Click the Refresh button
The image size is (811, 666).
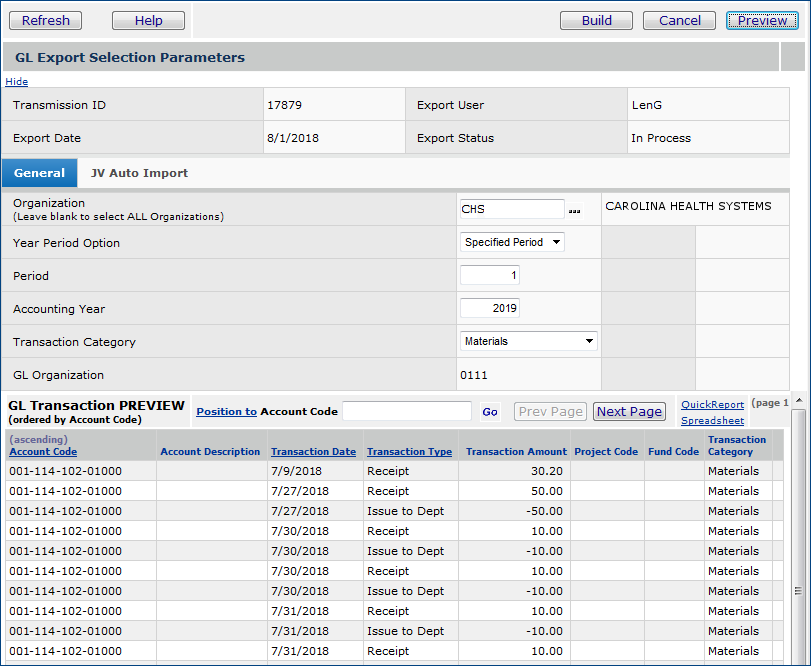click(x=46, y=20)
